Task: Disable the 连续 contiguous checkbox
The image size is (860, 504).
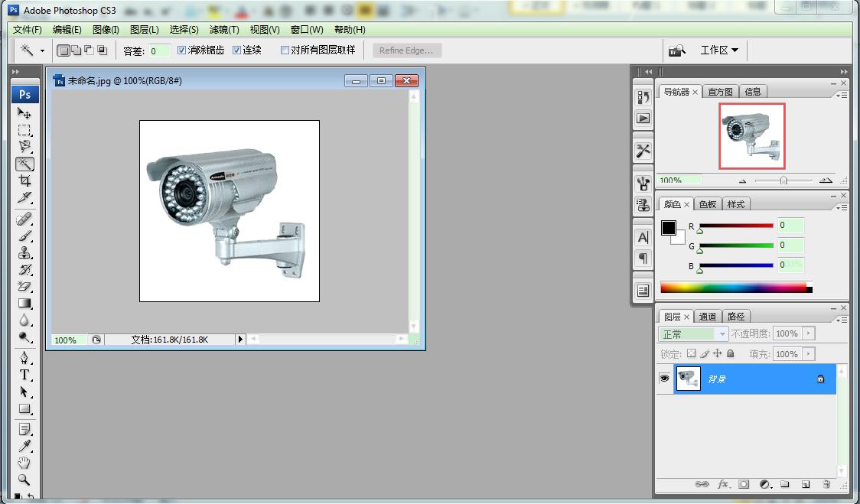Action: 237,50
